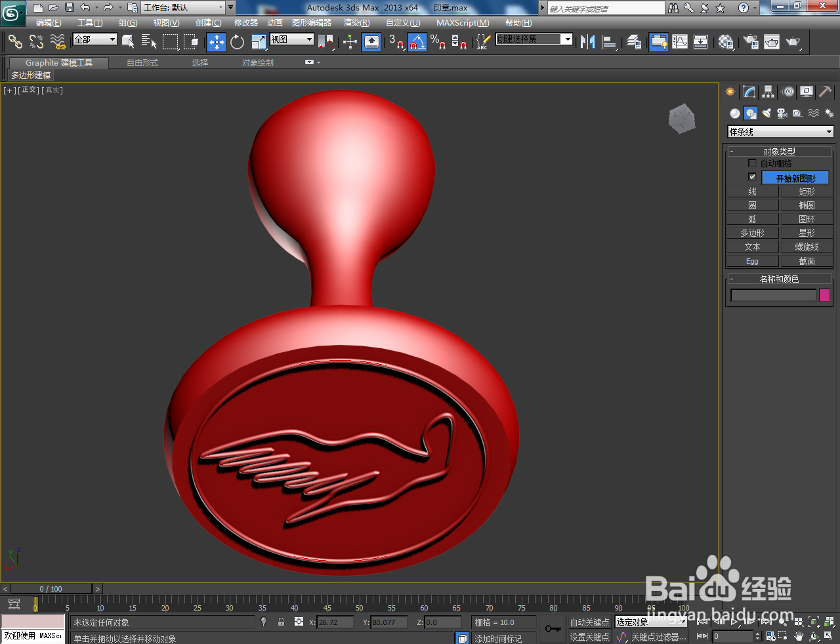This screenshot has width=840, height=644.
Task: Open the Material Editor from the toolbar
Action: tap(725, 42)
